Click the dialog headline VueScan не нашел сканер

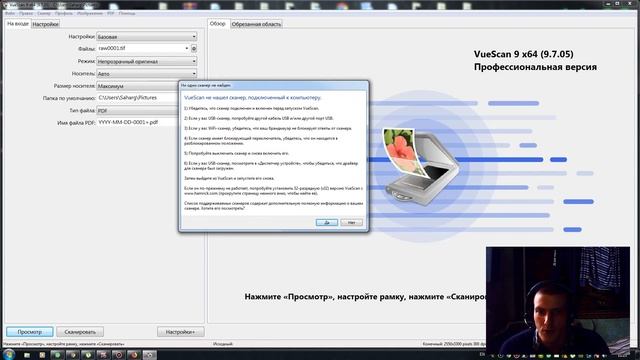(x=253, y=98)
